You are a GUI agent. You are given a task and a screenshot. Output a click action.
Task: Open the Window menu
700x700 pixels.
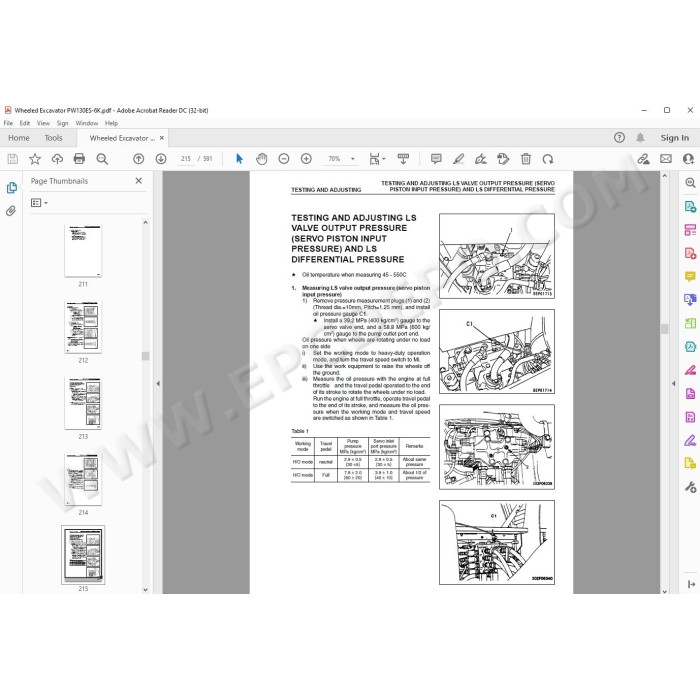tap(87, 123)
